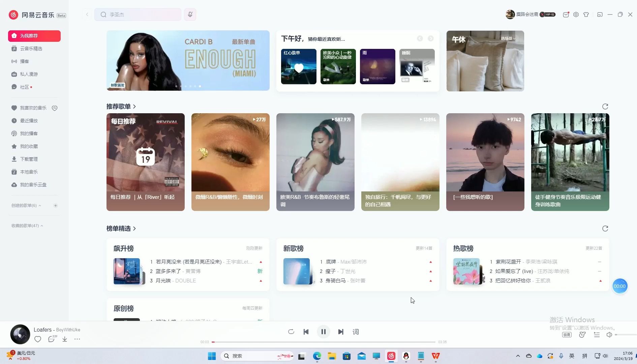
Task: Open more options for current song
Action: tap(77, 339)
